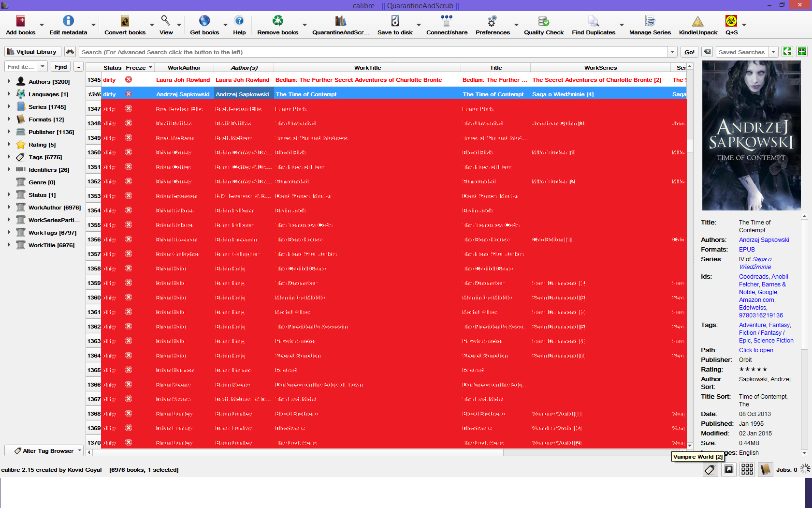Viewport: 812px width, 508px height.
Task: Click the Add books toolbar icon
Action: tap(20, 21)
